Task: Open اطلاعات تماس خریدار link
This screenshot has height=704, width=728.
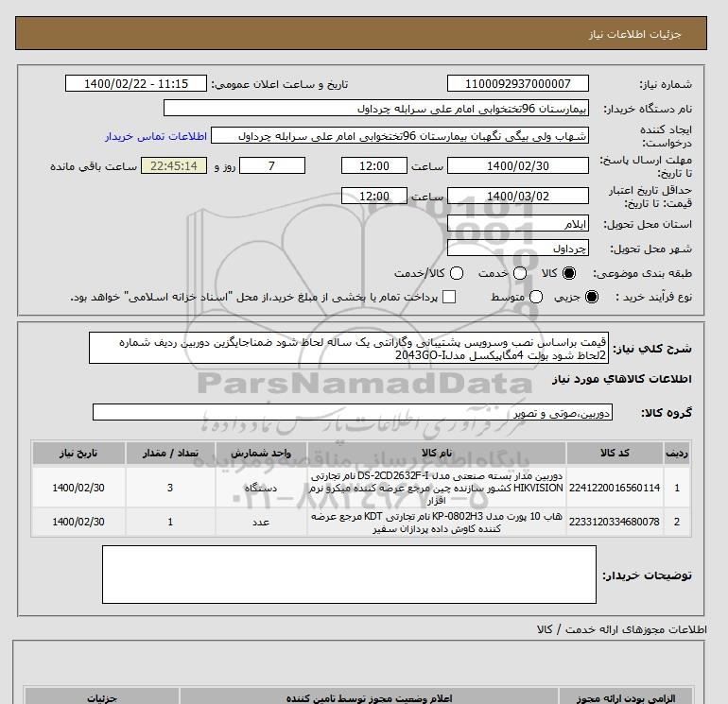Action: [156, 136]
